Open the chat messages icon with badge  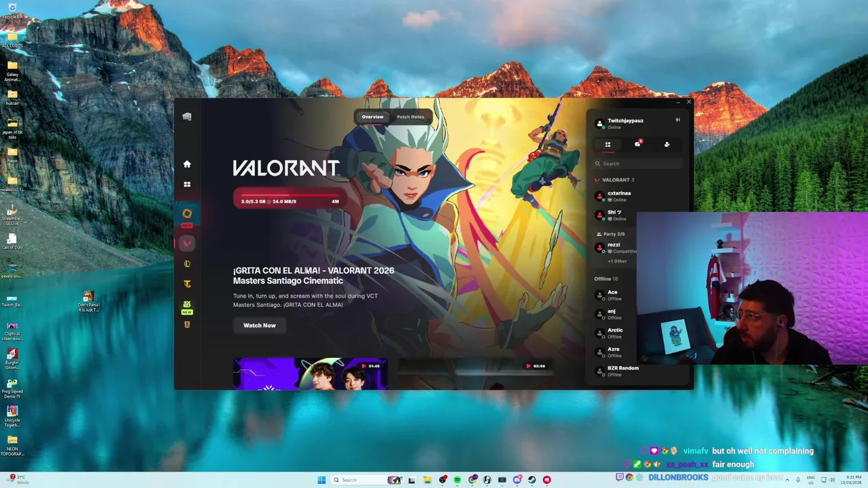(x=637, y=144)
